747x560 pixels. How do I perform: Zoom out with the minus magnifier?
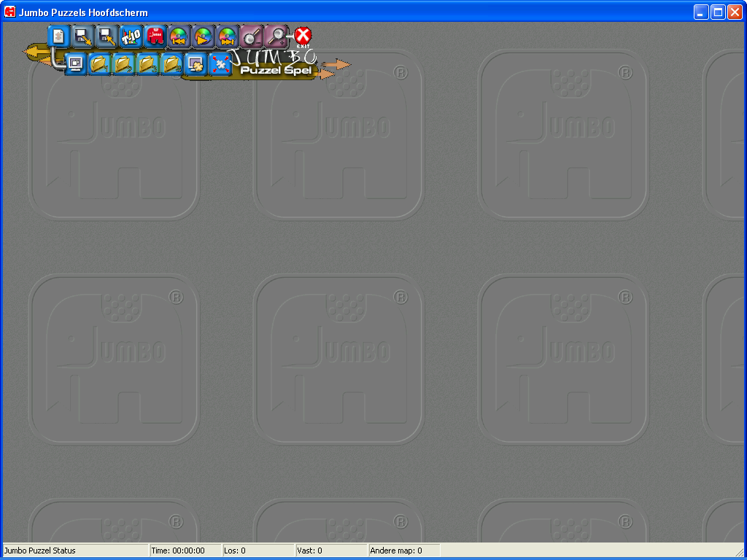coord(252,36)
